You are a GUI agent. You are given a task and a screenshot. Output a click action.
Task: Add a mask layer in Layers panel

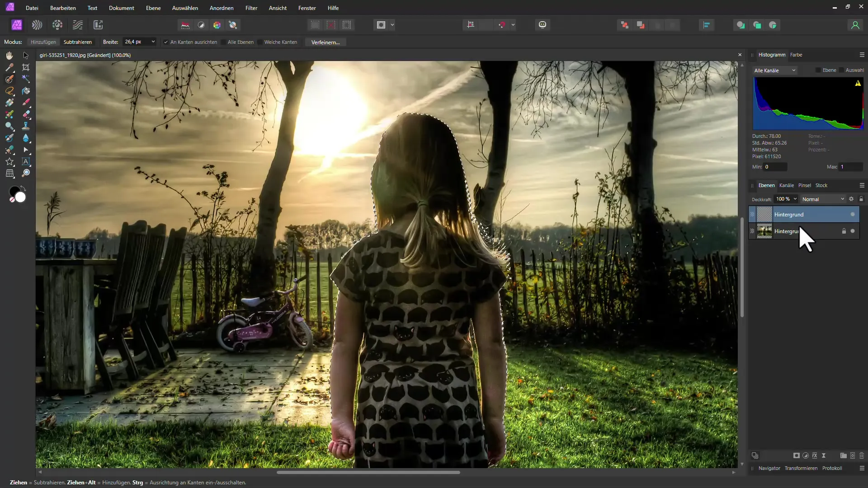pos(797,455)
